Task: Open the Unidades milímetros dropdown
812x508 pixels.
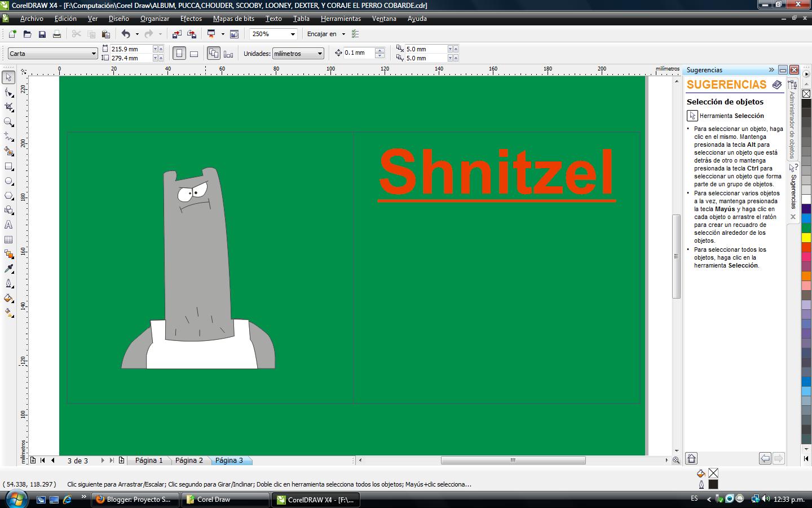Action: tap(320, 54)
